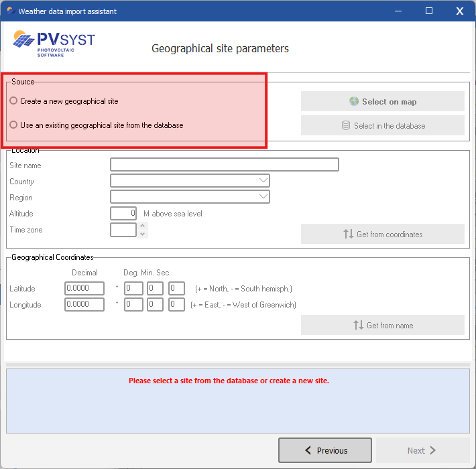Viewport: 476px width, 469px height.
Task: Expand the Country dropdown list
Action: tap(262, 181)
